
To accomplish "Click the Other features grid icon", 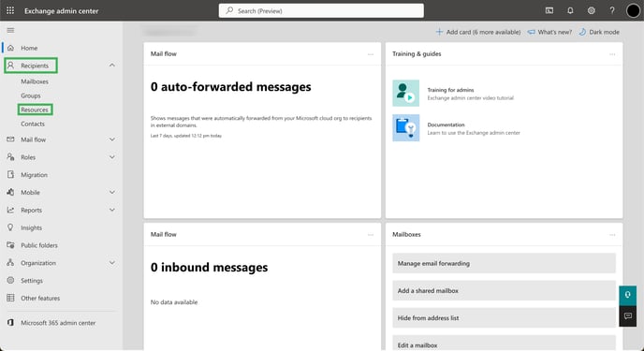I will pyautogui.click(x=10, y=298).
